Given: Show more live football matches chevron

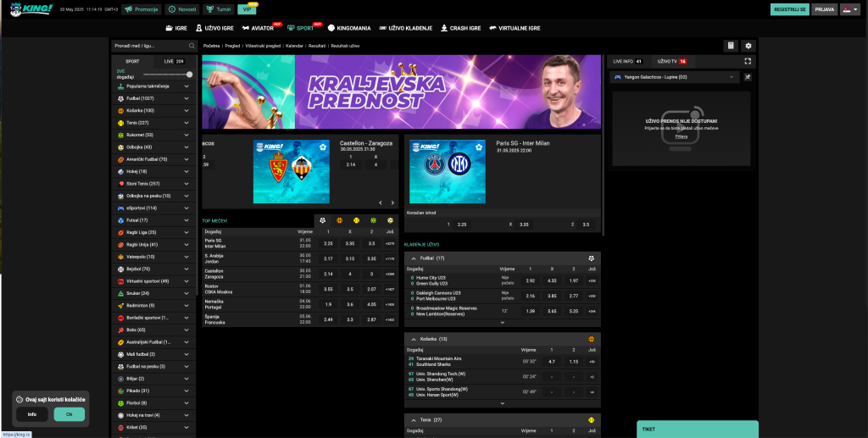Looking at the screenshot, I should click(x=502, y=323).
